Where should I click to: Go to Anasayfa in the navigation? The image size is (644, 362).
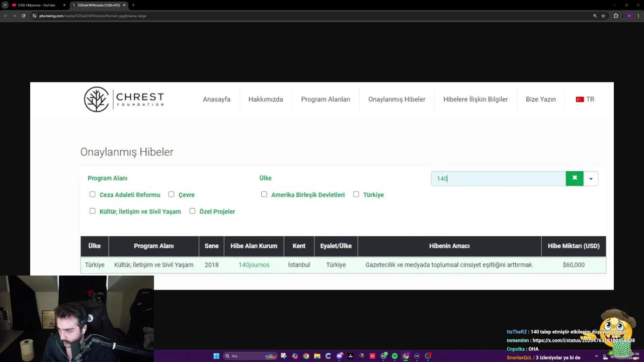pos(216,100)
